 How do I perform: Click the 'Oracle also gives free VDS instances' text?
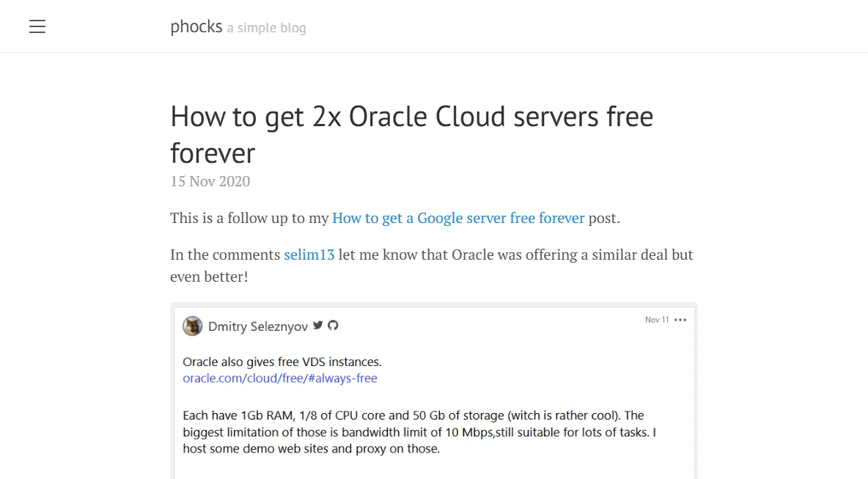click(282, 362)
